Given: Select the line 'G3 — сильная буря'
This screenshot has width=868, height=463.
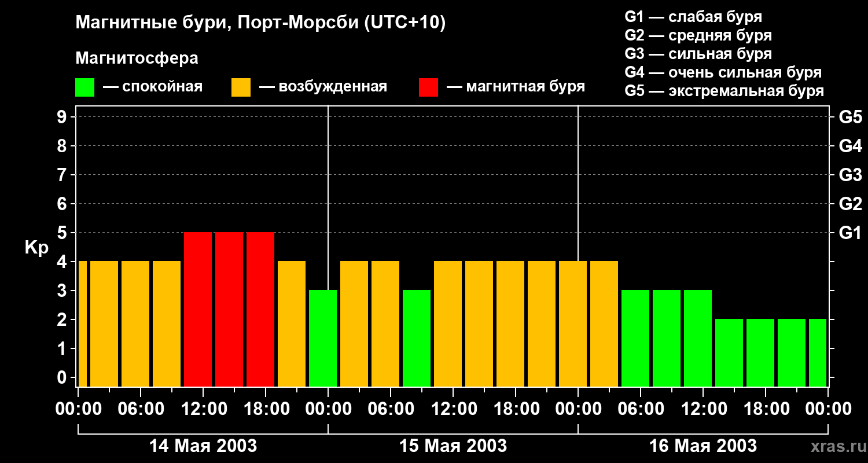Looking at the screenshot, I should (x=698, y=54).
